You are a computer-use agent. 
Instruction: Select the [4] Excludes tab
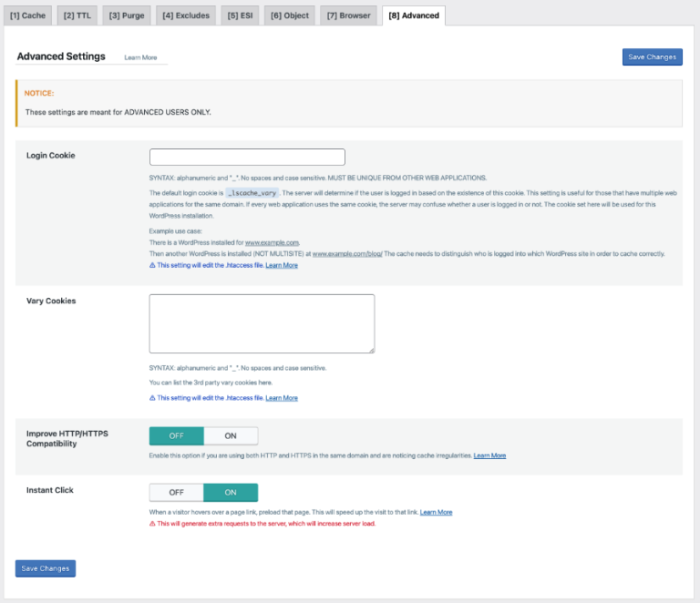pos(186,15)
